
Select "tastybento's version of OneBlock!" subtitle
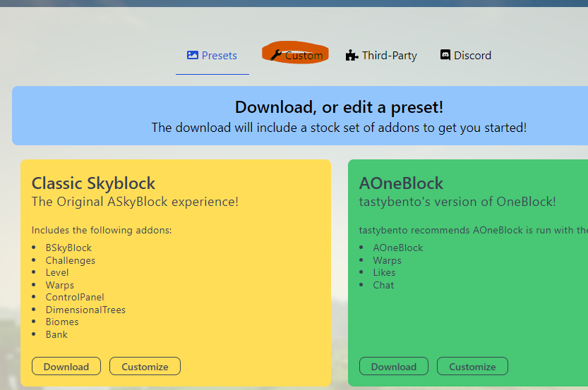coord(457,202)
